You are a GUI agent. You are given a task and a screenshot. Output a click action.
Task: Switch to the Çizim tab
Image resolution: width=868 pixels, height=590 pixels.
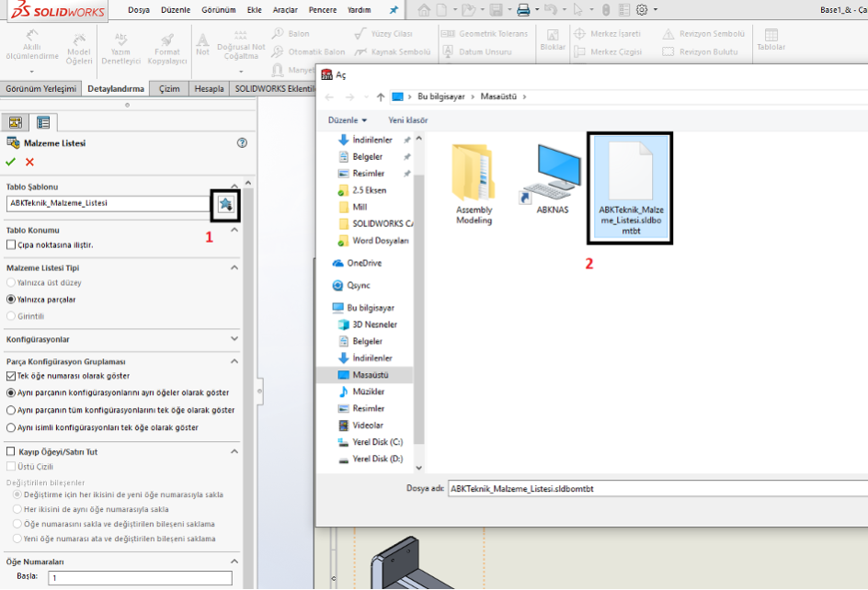[x=169, y=89]
